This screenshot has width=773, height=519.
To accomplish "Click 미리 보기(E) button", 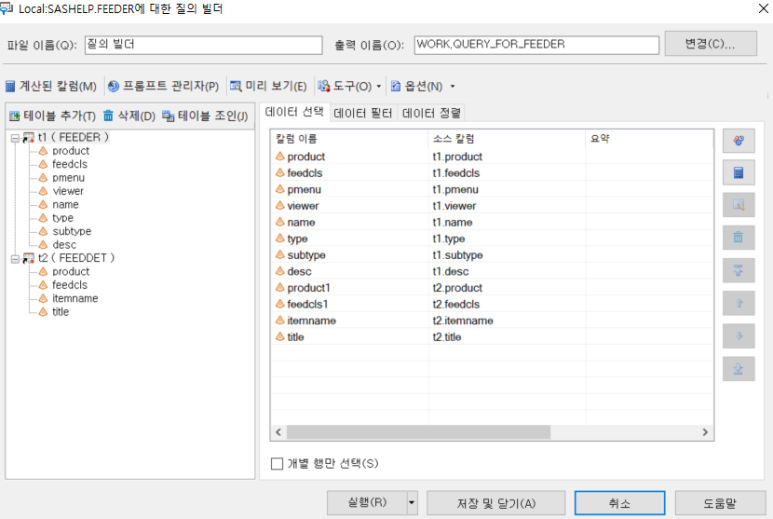I will [268, 86].
